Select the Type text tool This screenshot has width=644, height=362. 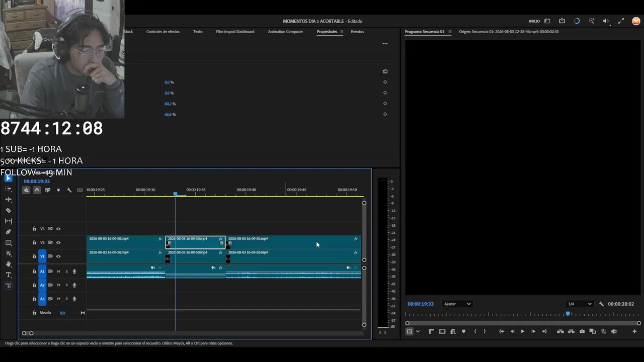click(9, 275)
